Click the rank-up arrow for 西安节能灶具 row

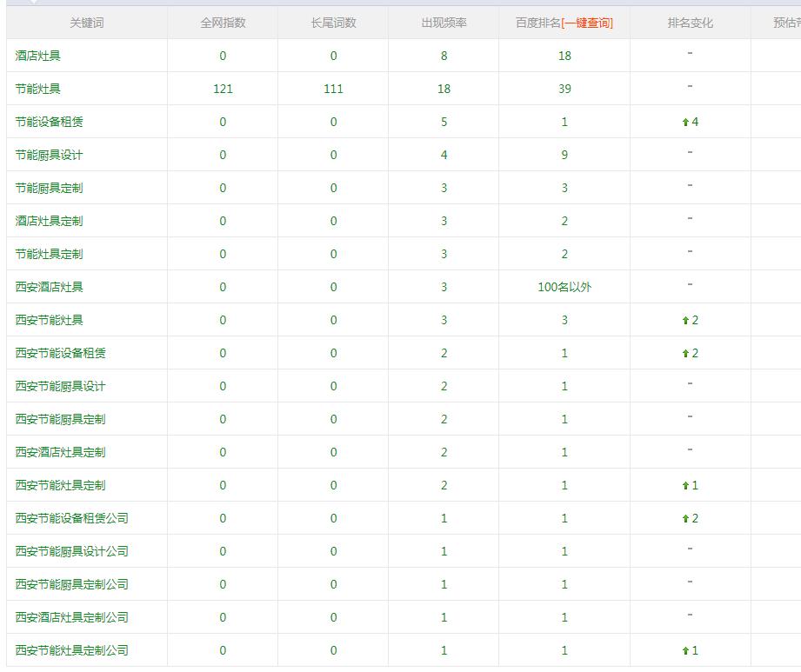click(x=685, y=321)
